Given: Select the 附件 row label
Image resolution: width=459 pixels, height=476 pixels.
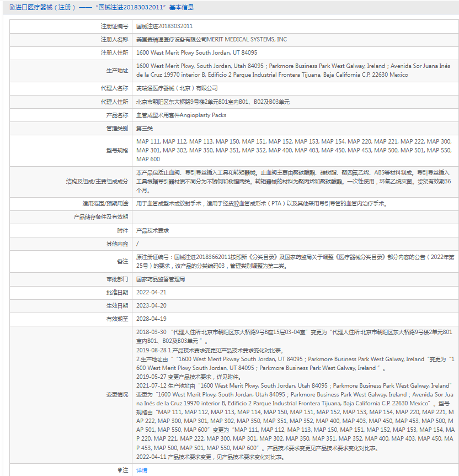Looking at the screenshot, I should click(122, 231).
